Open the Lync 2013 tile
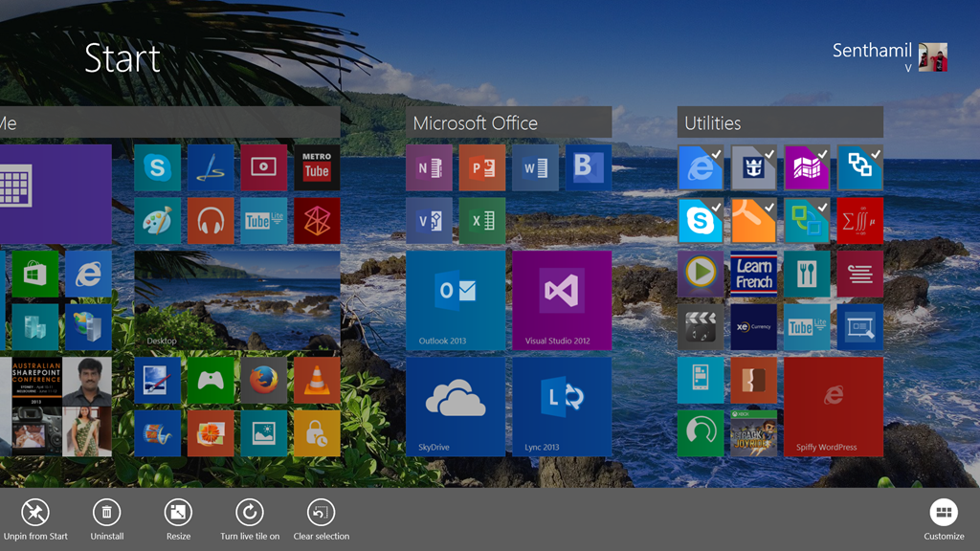The height and width of the screenshot is (551, 980). tap(562, 407)
